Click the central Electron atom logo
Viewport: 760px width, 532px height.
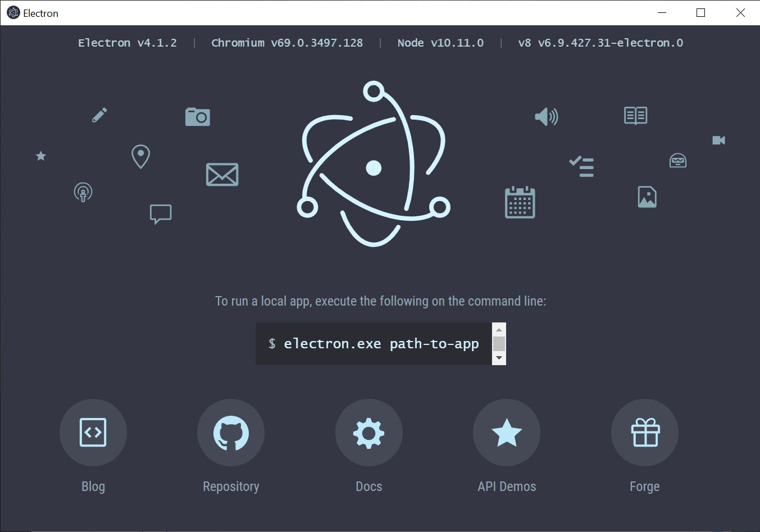click(x=374, y=164)
